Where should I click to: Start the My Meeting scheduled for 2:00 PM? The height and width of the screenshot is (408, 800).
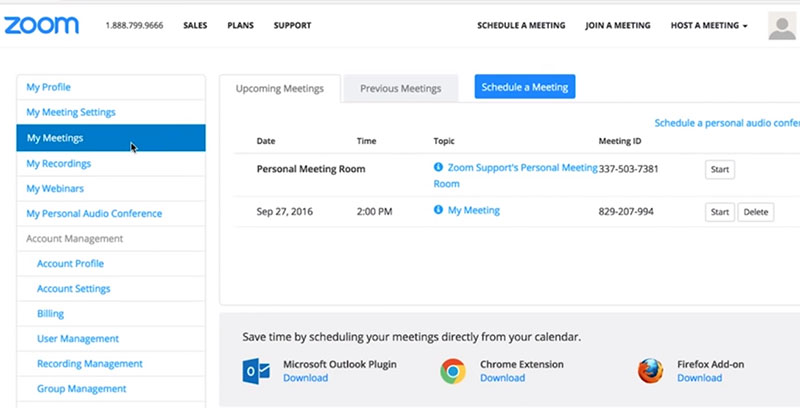pos(719,212)
